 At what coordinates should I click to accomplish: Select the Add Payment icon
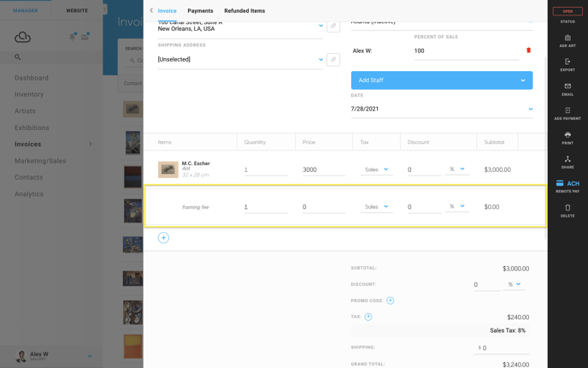pyautogui.click(x=567, y=110)
